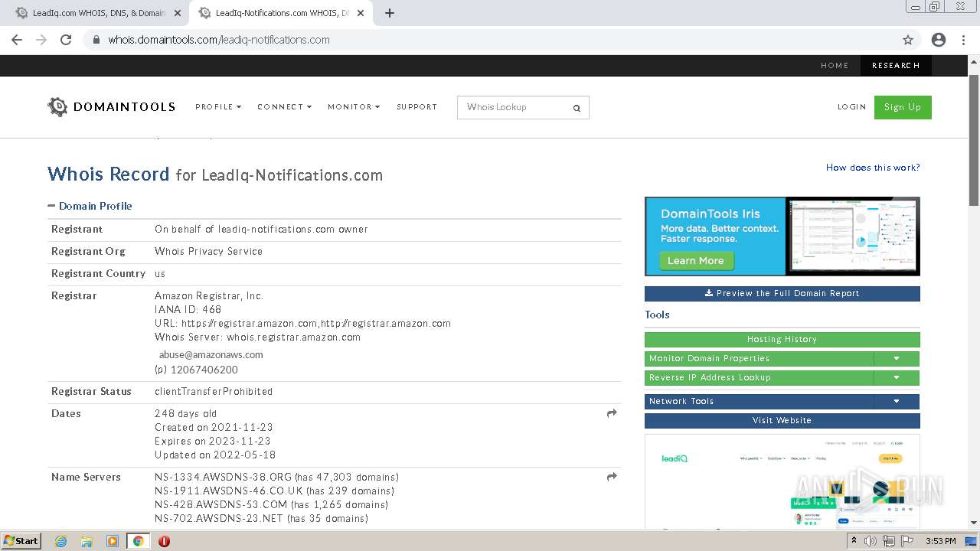Click the share arrow in Name Servers row
The image size is (980, 551).
click(x=612, y=477)
